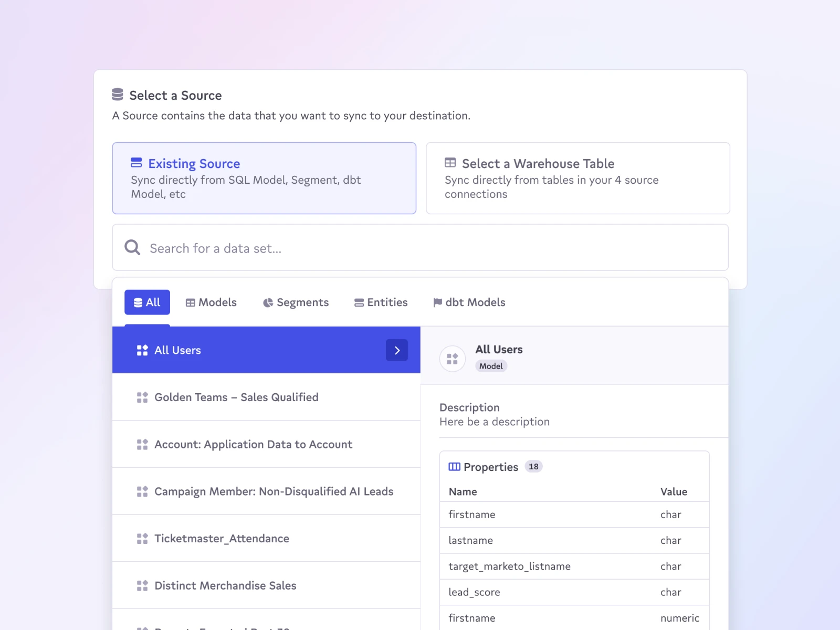Show the Entities tab
This screenshot has width=840, height=630.
(x=381, y=302)
